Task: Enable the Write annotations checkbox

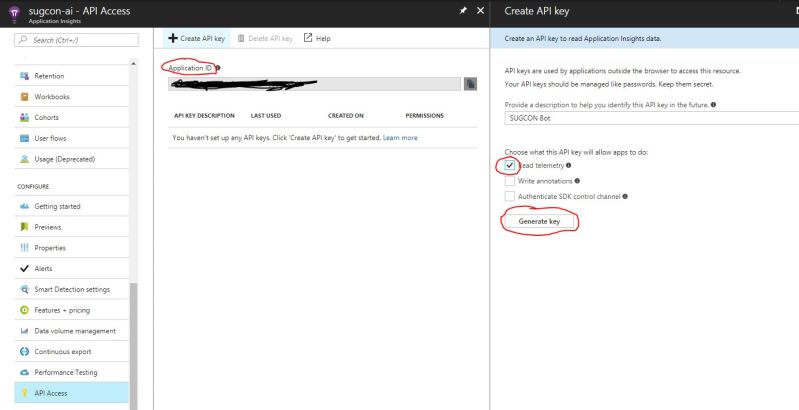Action: click(x=510, y=181)
